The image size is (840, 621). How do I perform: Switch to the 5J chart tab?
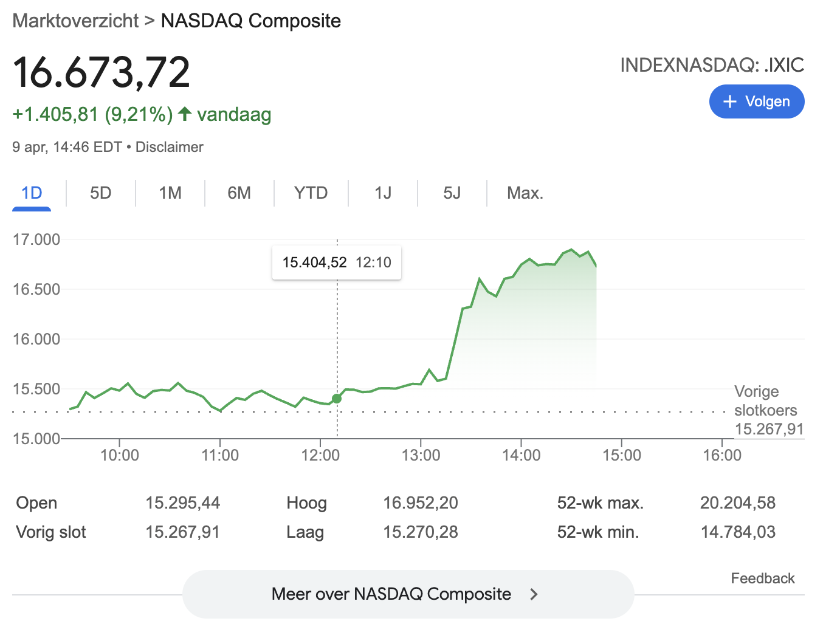pos(452,193)
